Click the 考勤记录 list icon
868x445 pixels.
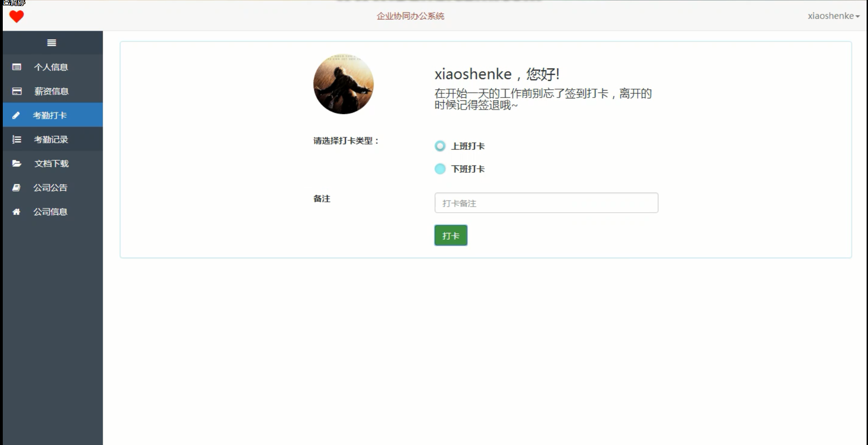click(x=17, y=139)
